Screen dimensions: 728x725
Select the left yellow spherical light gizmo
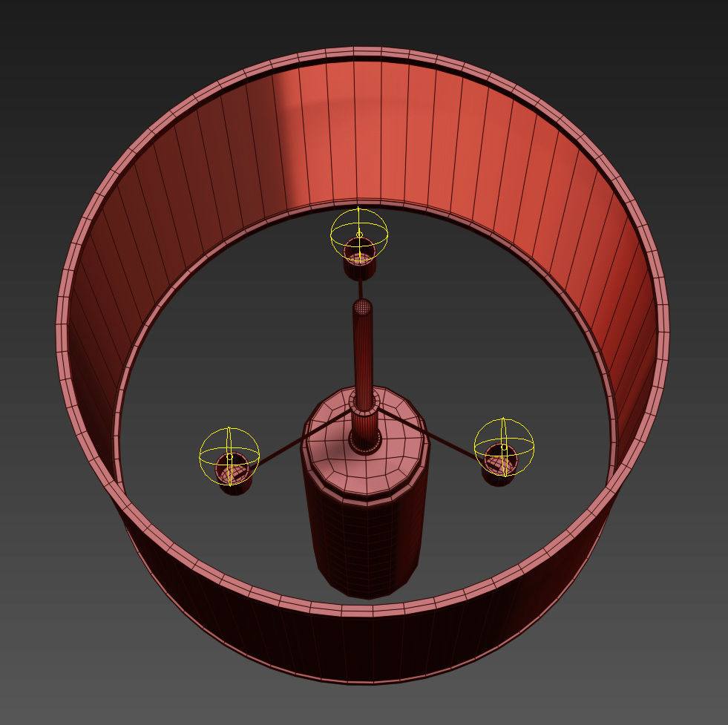click(x=229, y=456)
